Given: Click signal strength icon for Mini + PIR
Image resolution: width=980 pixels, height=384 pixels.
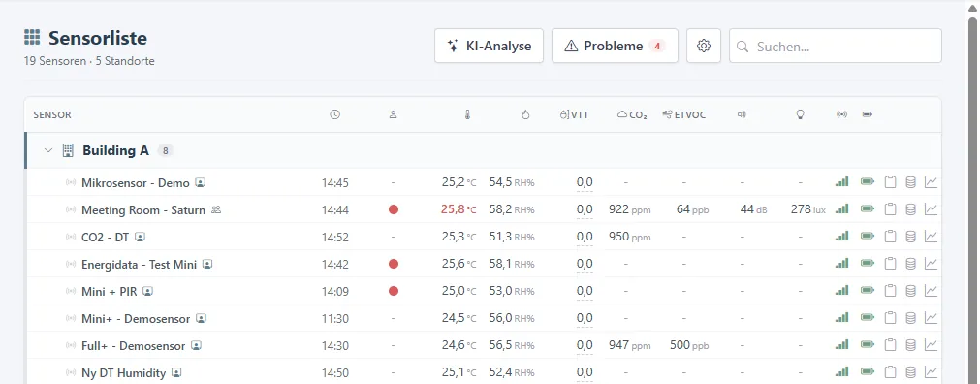Looking at the screenshot, I should click(842, 291).
